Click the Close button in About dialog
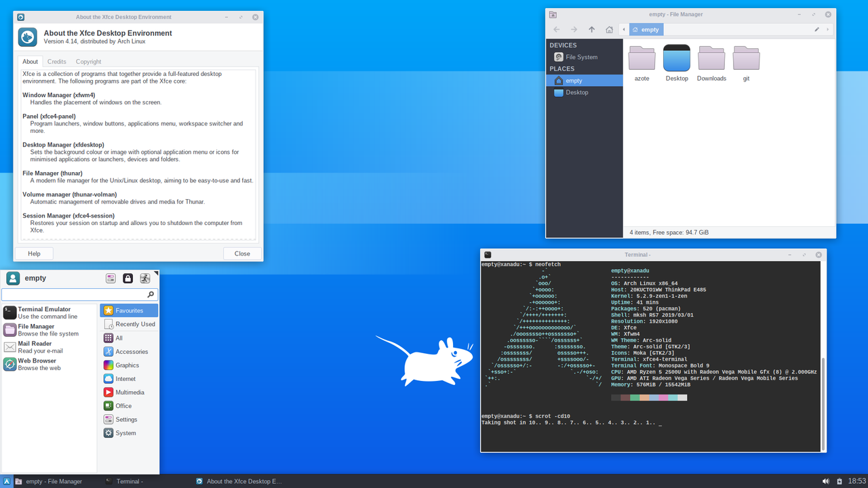868x488 pixels. click(x=242, y=253)
